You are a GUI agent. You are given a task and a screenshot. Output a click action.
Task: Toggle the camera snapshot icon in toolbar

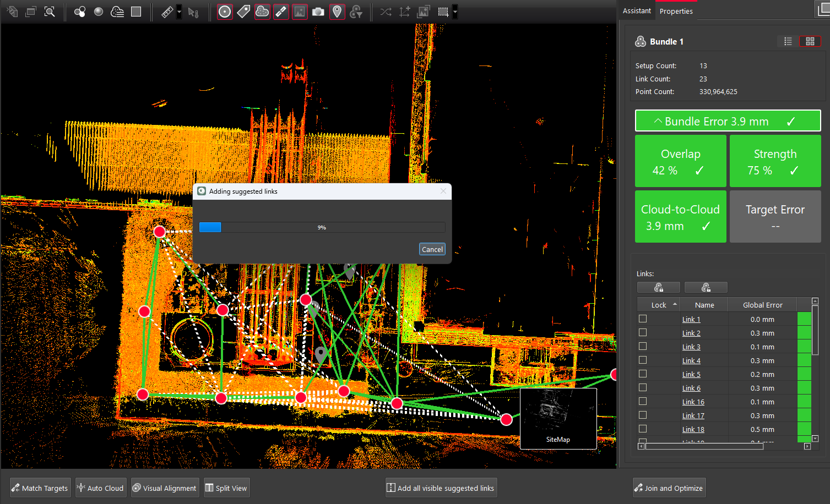[318, 12]
